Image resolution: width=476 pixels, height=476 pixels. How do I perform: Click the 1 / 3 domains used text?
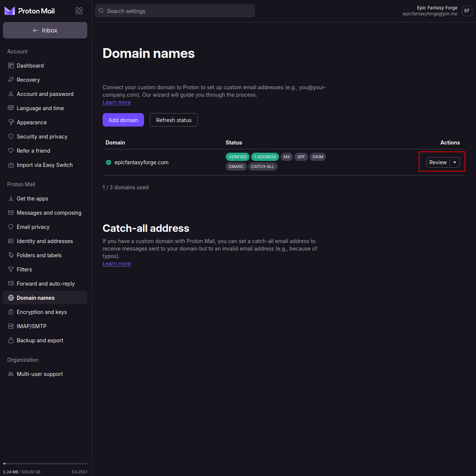tap(126, 187)
